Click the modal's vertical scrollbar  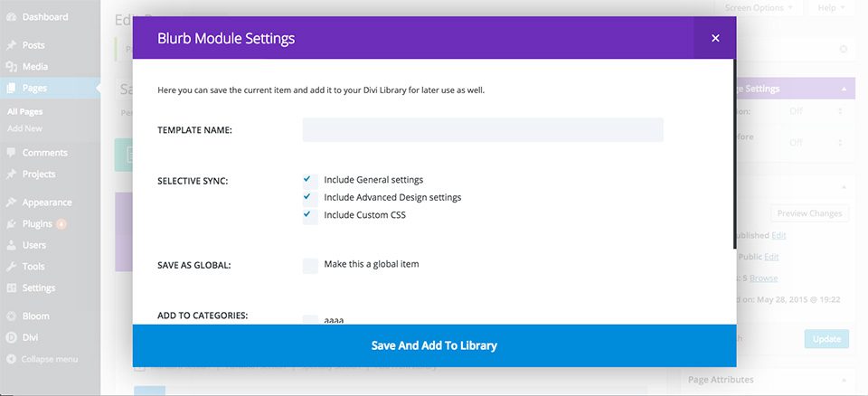point(734,154)
